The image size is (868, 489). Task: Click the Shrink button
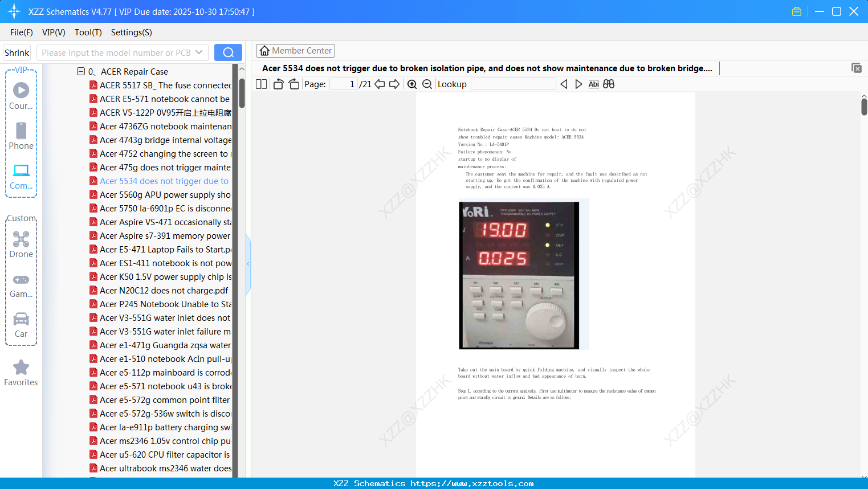tap(17, 52)
